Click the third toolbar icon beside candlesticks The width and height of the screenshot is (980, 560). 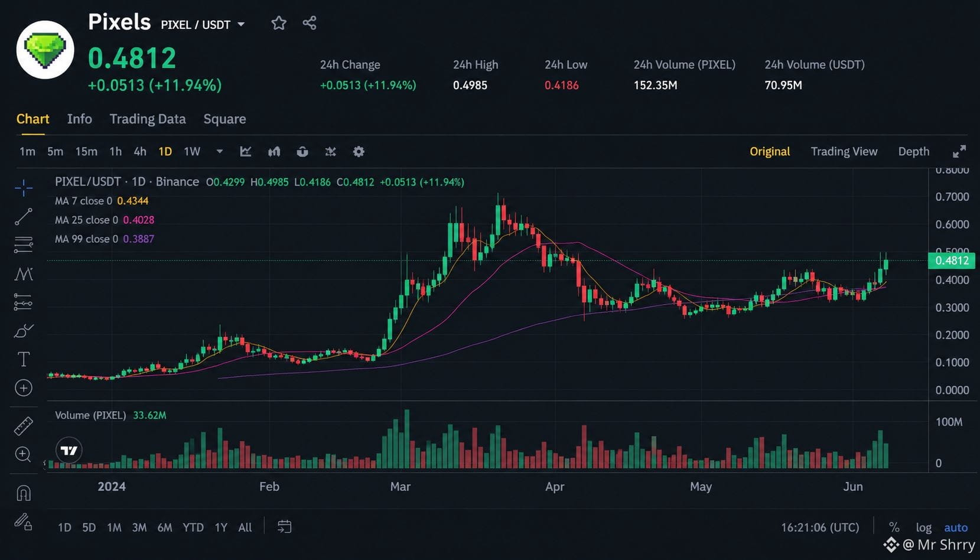[x=302, y=152]
